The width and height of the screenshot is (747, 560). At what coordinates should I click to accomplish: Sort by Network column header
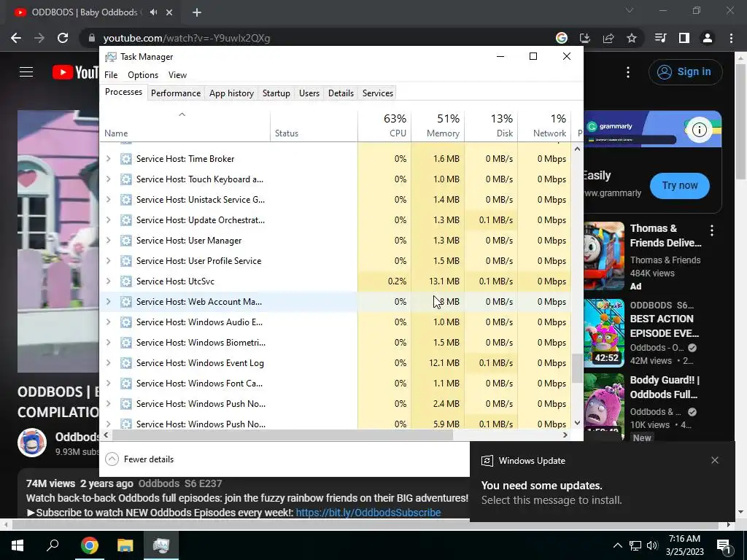[544, 125]
